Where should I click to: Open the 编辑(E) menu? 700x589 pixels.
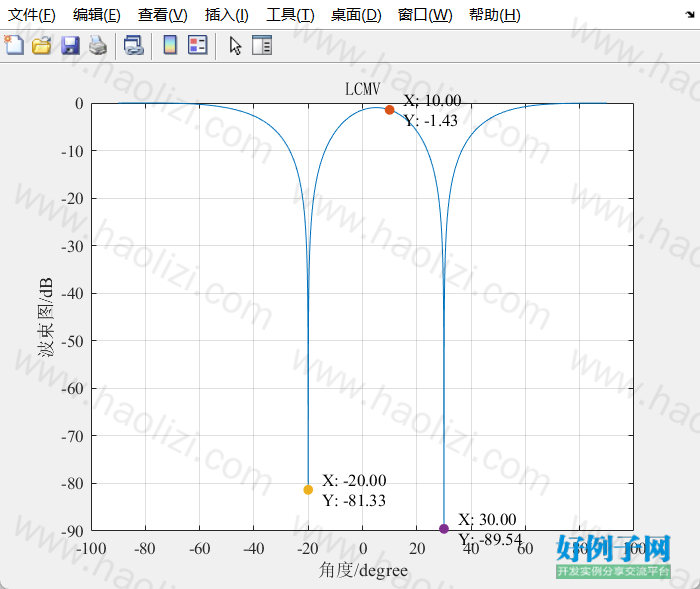pyautogui.click(x=97, y=15)
